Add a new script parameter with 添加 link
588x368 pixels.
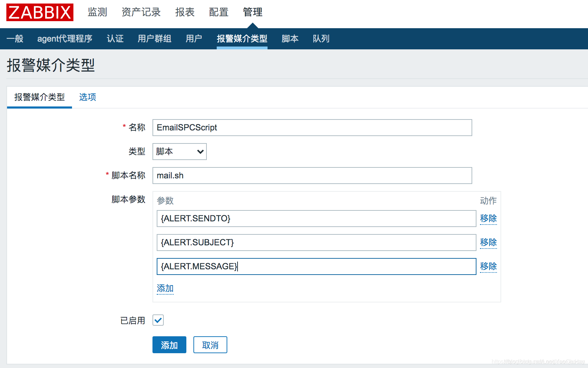click(165, 288)
